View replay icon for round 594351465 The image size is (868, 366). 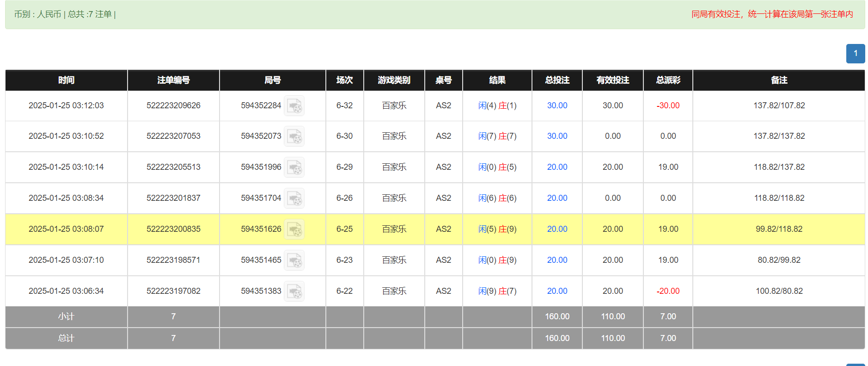(294, 261)
